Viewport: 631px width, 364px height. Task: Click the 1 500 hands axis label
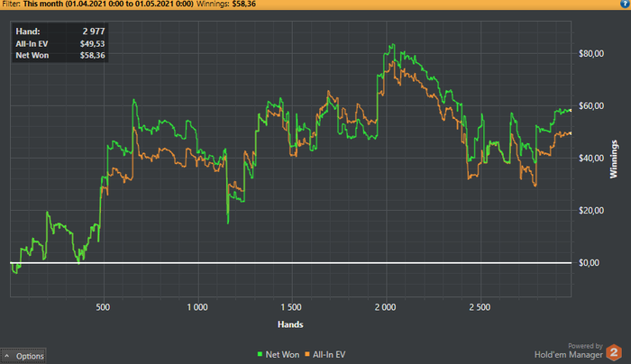click(x=291, y=307)
